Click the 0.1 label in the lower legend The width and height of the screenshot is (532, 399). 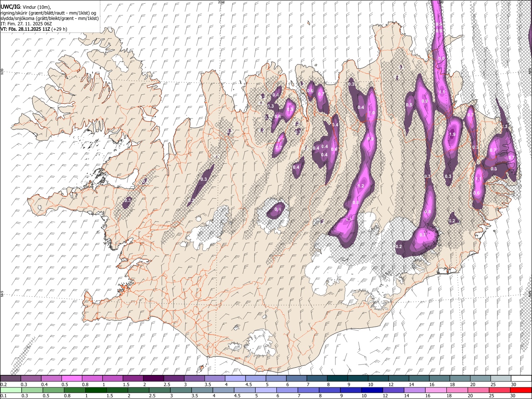click(x=3, y=396)
